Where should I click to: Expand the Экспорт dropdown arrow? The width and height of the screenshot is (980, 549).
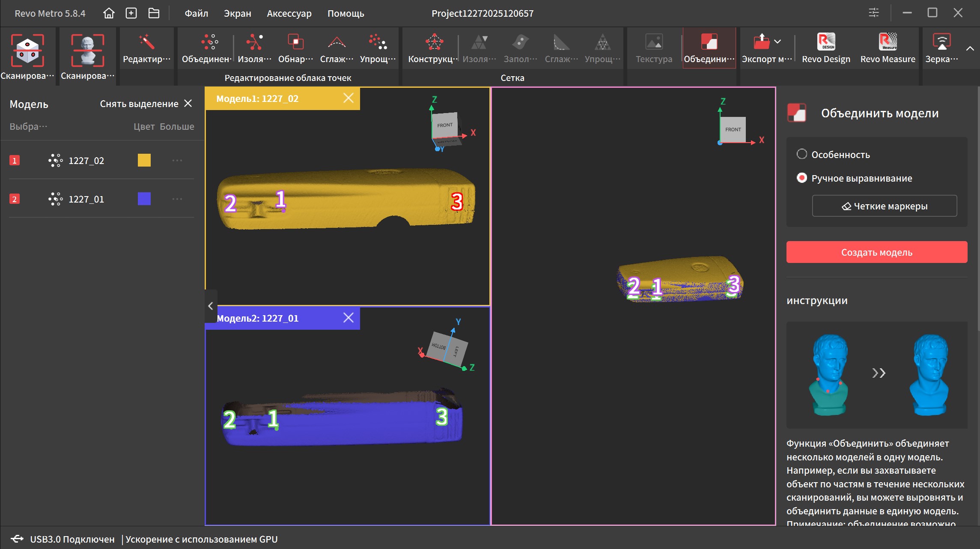point(778,42)
